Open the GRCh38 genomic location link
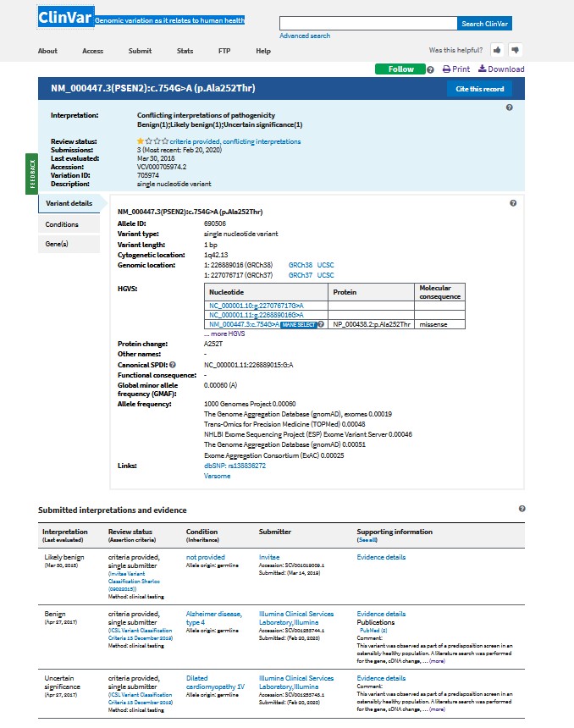 [x=301, y=265]
